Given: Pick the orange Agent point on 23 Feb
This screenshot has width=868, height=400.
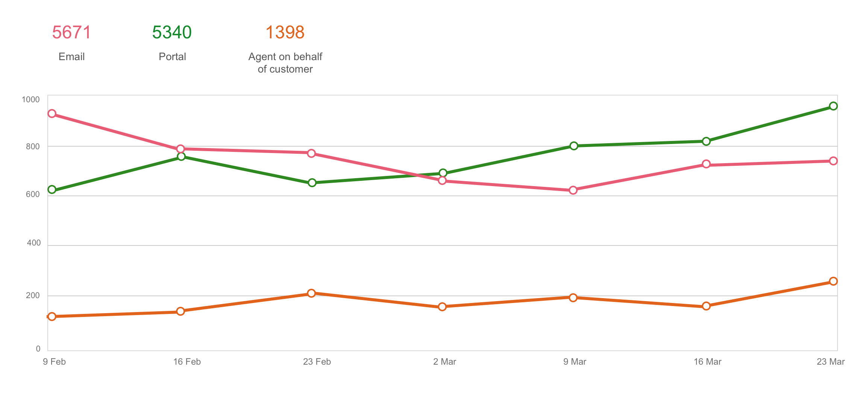Looking at the screenshot, I should click(311, 293).
